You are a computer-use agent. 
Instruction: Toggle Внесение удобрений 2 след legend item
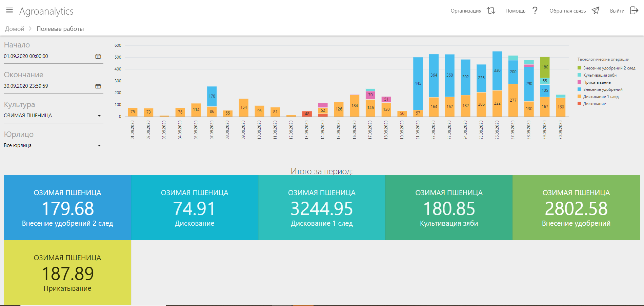coord(609,68)
